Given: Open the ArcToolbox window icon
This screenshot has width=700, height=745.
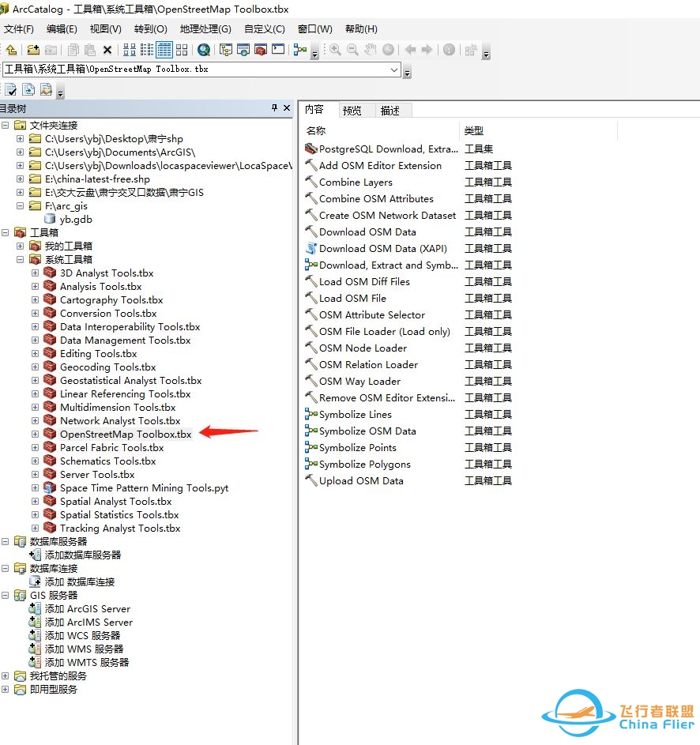Looking at the screenshot, I should [x=261, y=50].
